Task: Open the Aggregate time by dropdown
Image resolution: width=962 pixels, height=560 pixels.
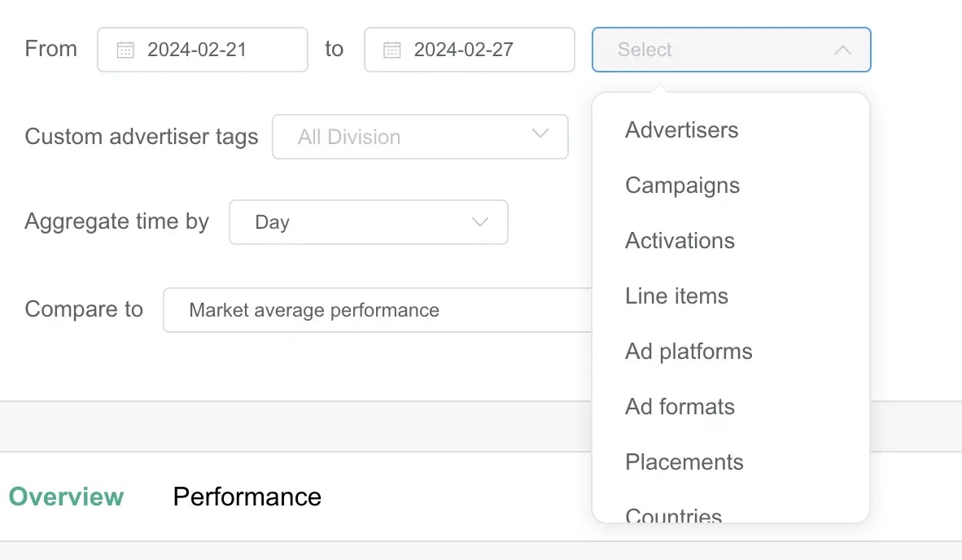Action: pyautogui.click(x=368, y=222)
